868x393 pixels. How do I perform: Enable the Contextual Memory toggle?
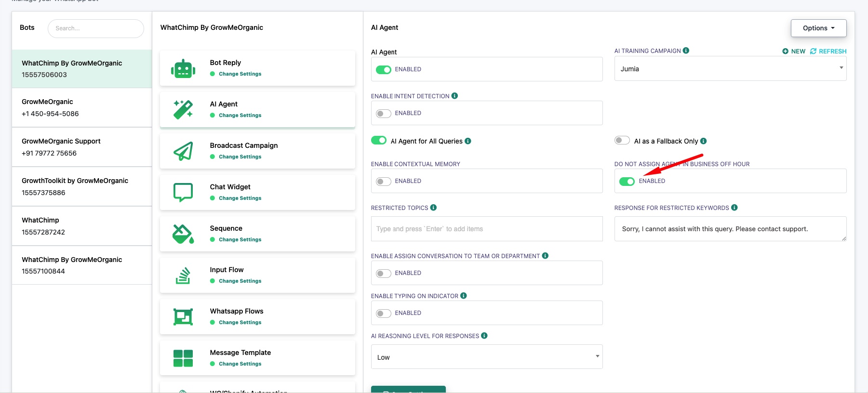(384, 182)
